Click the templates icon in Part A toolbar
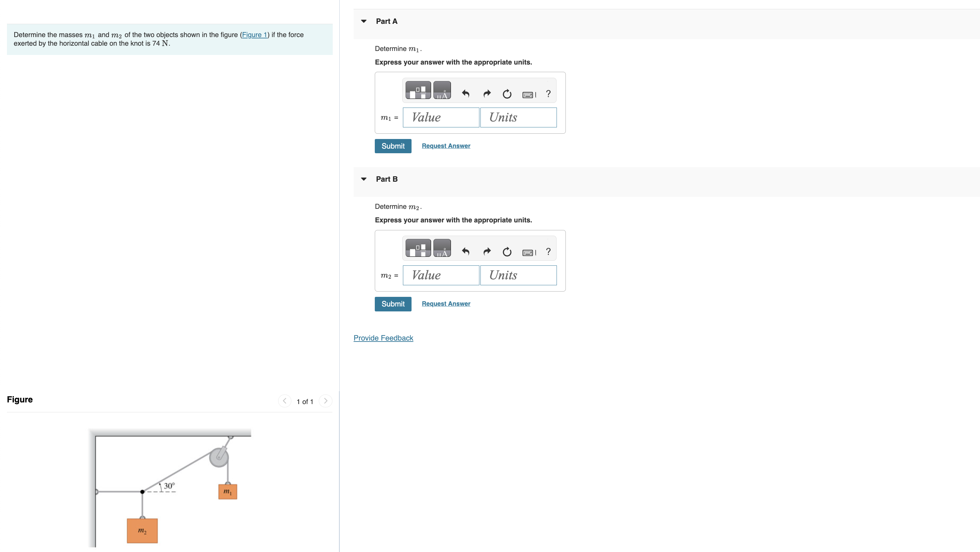 pos(418,90)
